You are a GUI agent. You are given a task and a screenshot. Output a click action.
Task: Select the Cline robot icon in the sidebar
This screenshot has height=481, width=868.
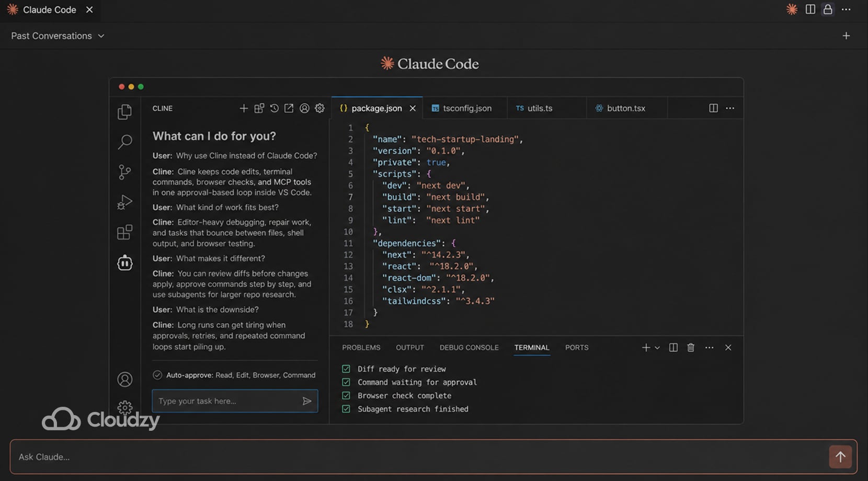click(x=125, y=263)
